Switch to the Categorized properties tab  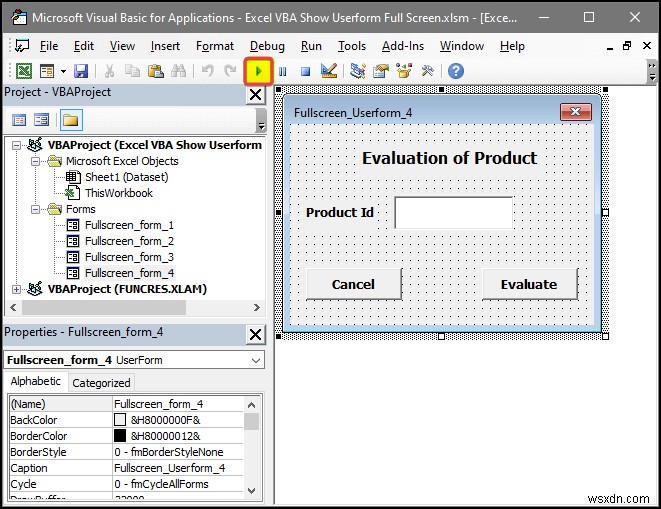(101, 383)
